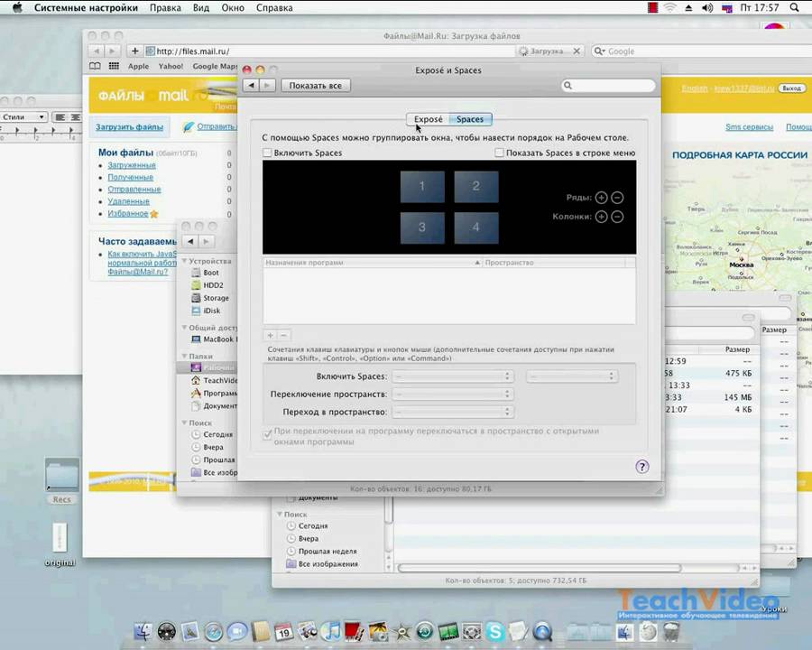
Task: Add a program assignment with the plus button below the table
Action: [x=270, y=335]
